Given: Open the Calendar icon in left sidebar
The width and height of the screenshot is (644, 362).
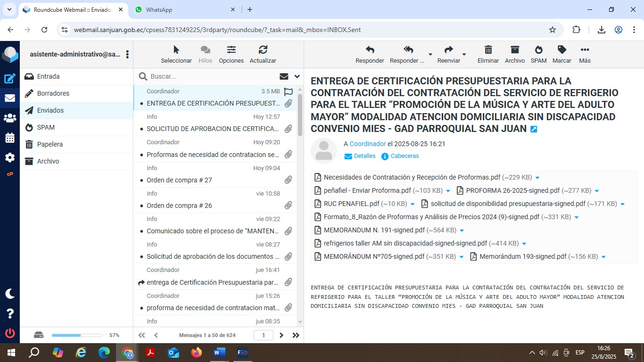Looking at the screenshot, I should pyautogui.click(x=10, y=138).
